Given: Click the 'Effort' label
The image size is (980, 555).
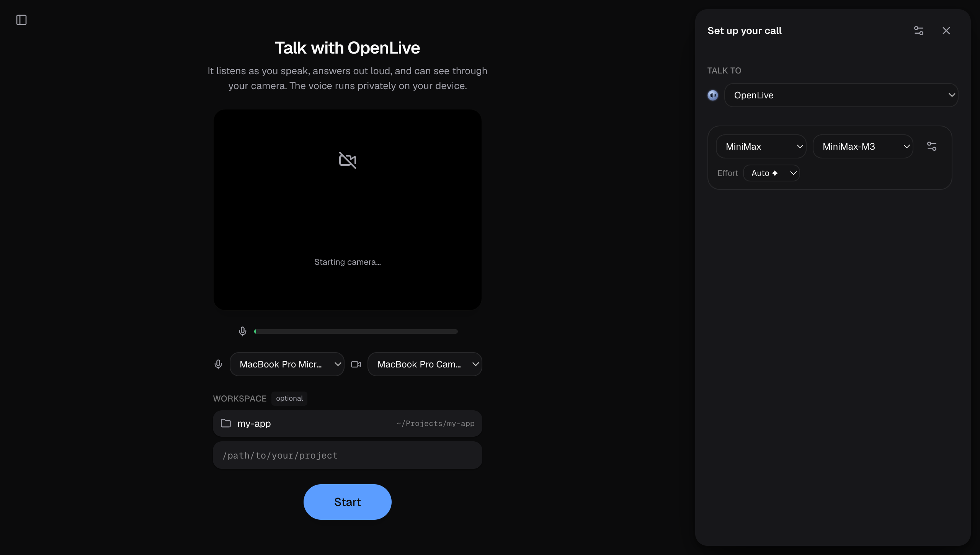Looking at the screenshot, I should point(728,173).
